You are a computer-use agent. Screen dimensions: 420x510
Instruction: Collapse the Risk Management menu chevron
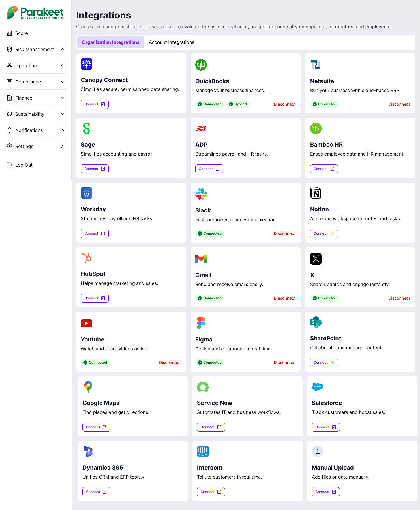pyautogui.click(x=62, y=49)
